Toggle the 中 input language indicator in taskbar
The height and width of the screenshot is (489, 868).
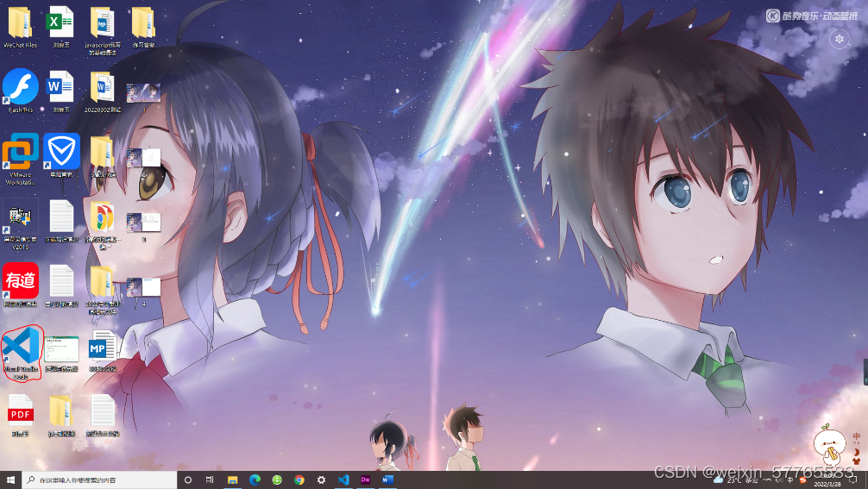pyautogui.click(x=790, y=480)
